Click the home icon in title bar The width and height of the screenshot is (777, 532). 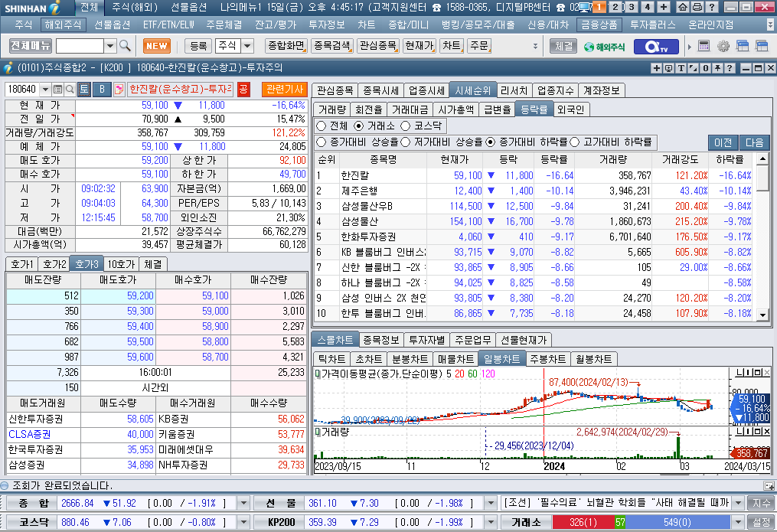point(683,7)
